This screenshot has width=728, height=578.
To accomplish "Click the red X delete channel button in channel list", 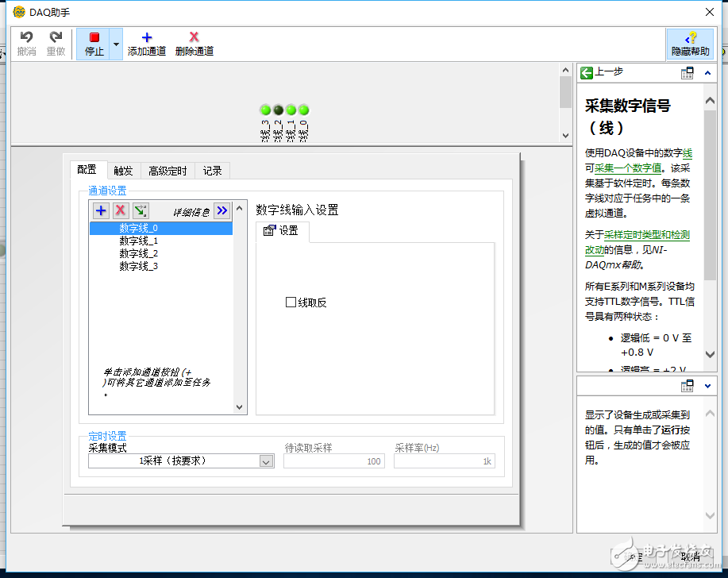I will pos(120,210).
